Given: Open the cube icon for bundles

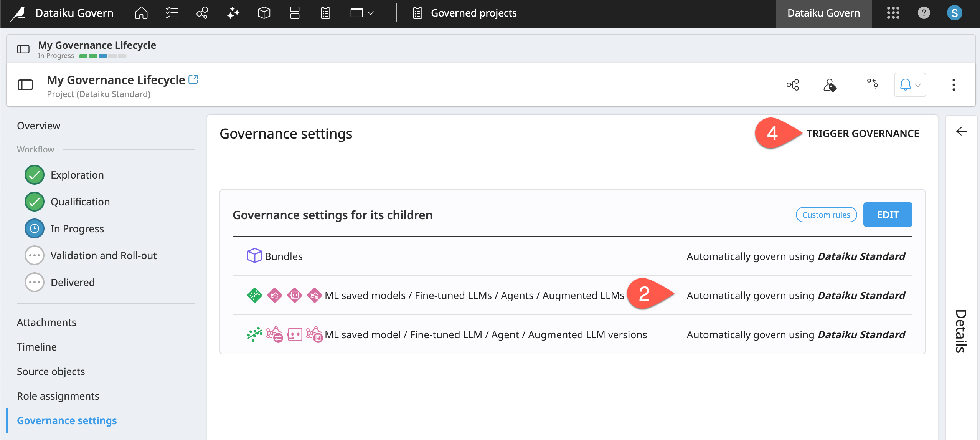Looking at the screenshot, I should pos(264,13).
